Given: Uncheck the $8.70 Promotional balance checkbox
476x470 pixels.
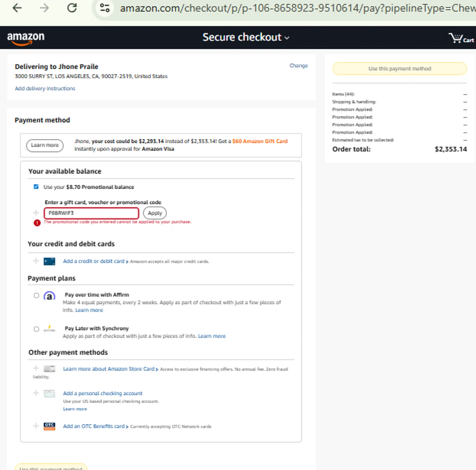Looking at the screenshot, I should [x=36, y=187].
